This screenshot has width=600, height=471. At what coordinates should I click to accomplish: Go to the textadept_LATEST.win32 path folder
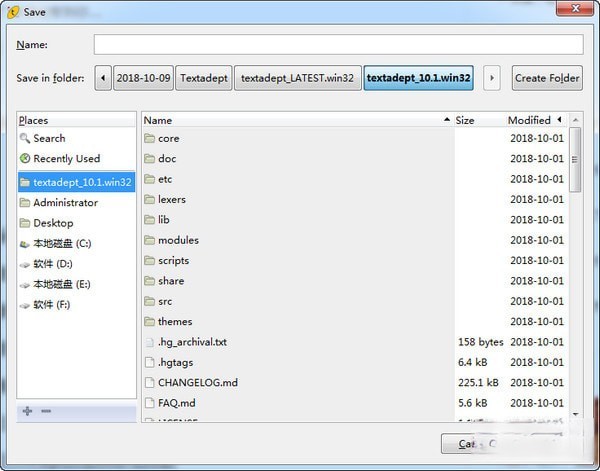[x=297, y=78]
